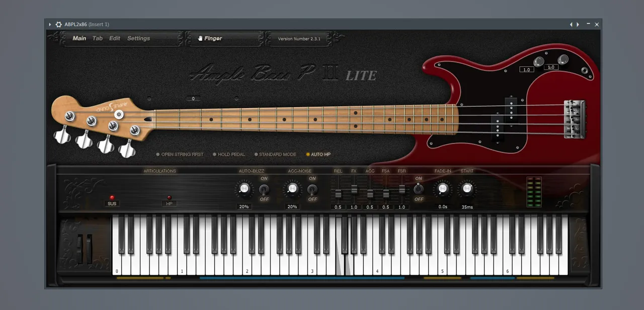Click the left preset navigation arrow in the title bar
Image resolution: width=644 pixels, height=310 pixels.
pyautogui.click(x=571, y=24)
